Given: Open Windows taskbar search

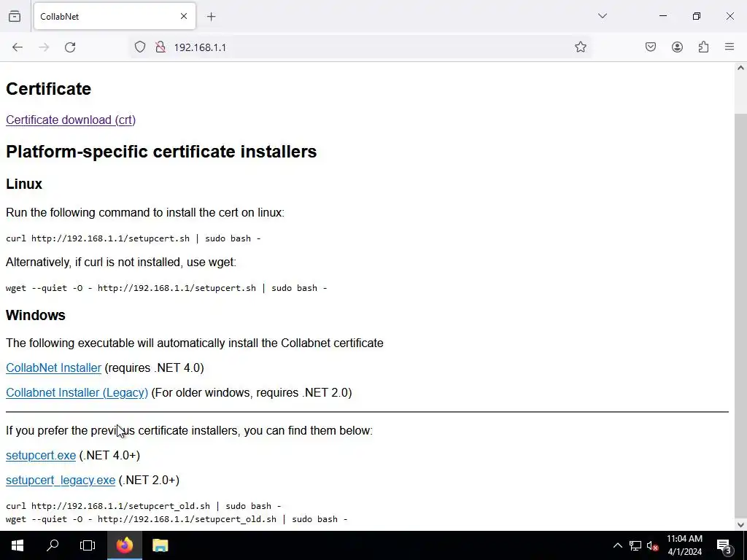Looking at the screenshot, I should coord(53,545).
